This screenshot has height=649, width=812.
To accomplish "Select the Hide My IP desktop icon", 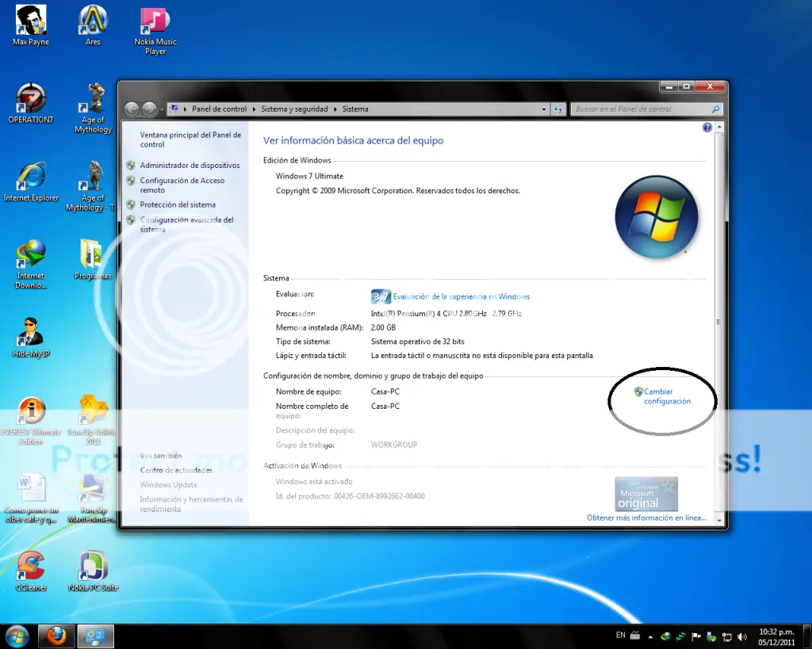I will (31, 338).
